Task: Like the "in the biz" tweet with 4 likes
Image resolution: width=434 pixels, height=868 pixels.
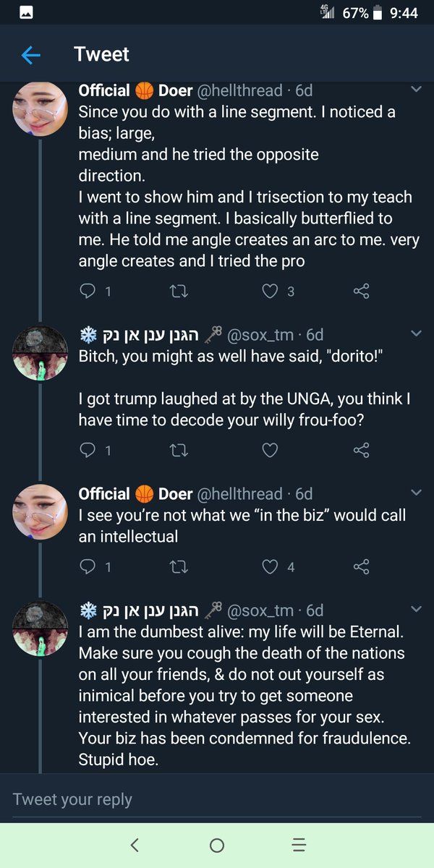Action: 269,566
